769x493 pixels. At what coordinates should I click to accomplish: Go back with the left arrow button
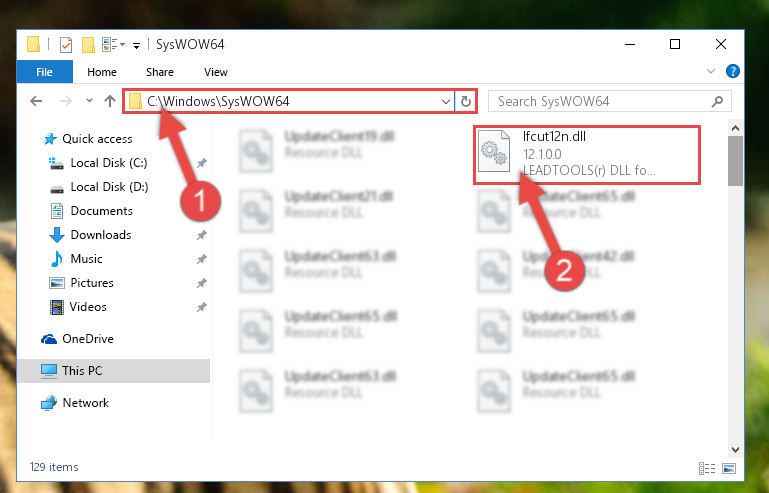click(36, 101)
